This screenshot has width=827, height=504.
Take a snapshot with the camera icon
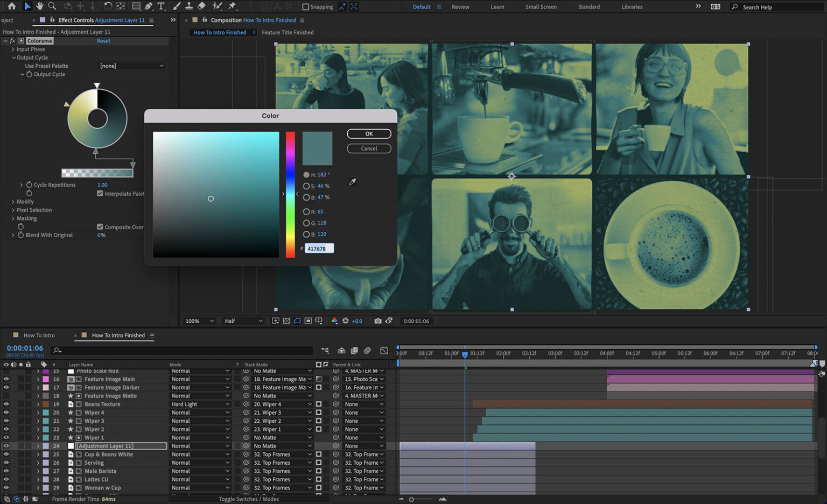point(377,321)
